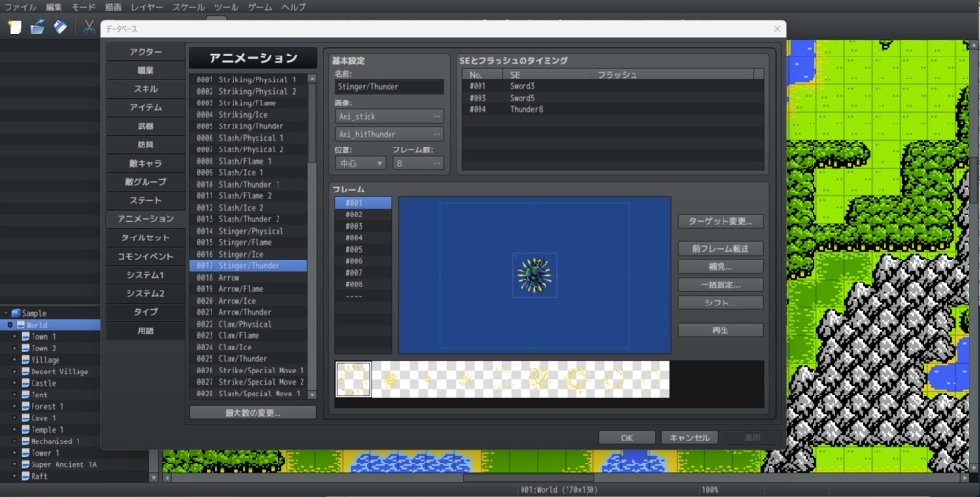
Task: Click the Cut scissors icon
Action: 89,27
